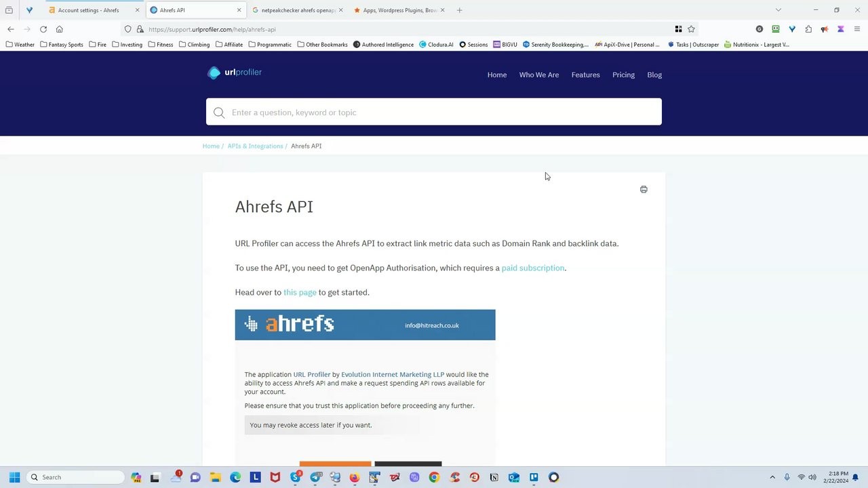Image resolution: width=868 pixels, height=488 pixels.
Task: Open the Tasks | Outscraper bookmark
Action: click(x=693, y=45)
